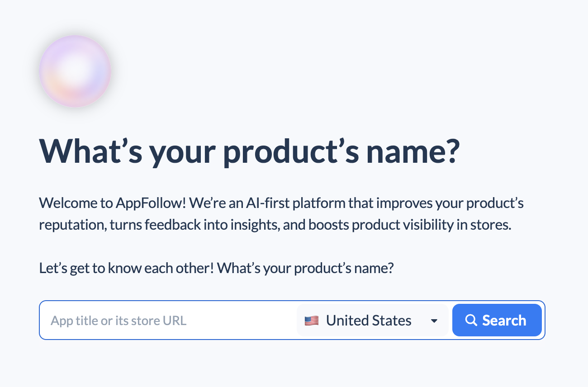Focus the App title or store URL field
This screenshot has height=387, width=588.
168,320
